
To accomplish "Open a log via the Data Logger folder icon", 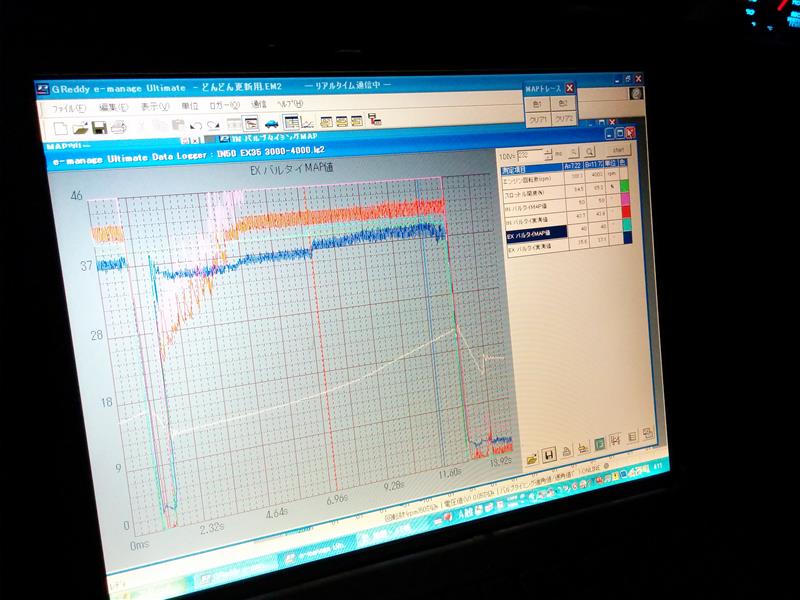I will tap(532, 459).
